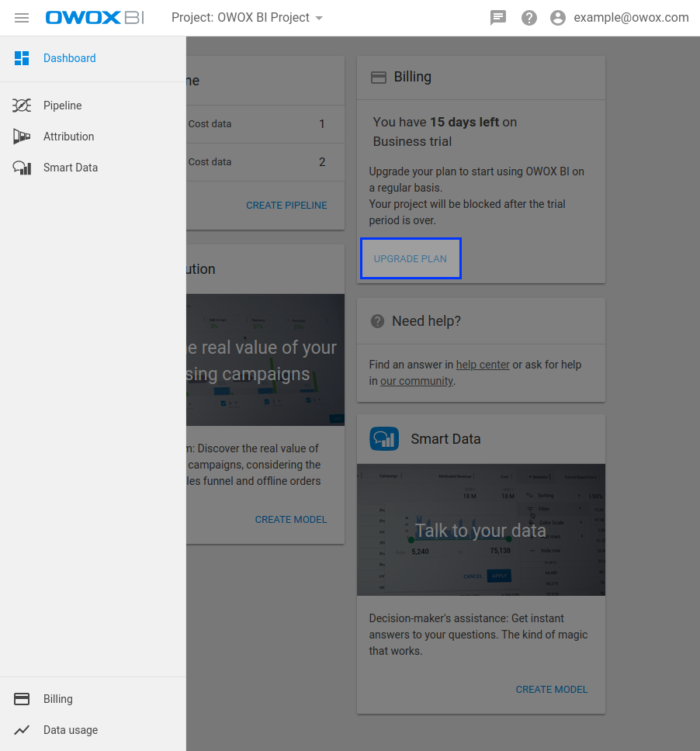Click the OWOX BI logo
This screenshot has width=700, height=751.
pos(95,18)
